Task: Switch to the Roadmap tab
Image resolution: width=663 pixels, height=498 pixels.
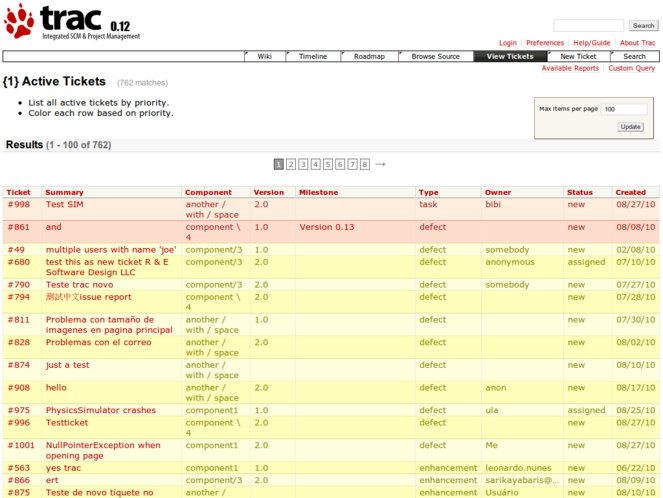Action: [369, 57]
